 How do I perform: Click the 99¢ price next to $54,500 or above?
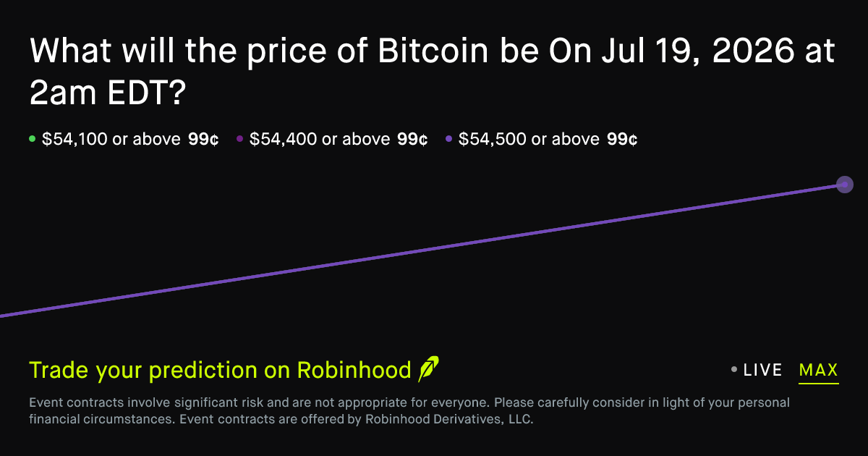622,139
